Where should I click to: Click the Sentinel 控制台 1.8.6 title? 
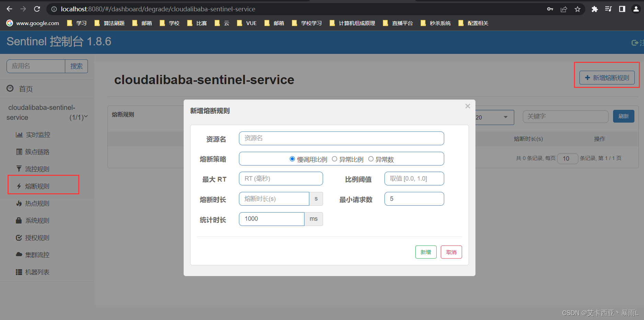click(59, 42)
